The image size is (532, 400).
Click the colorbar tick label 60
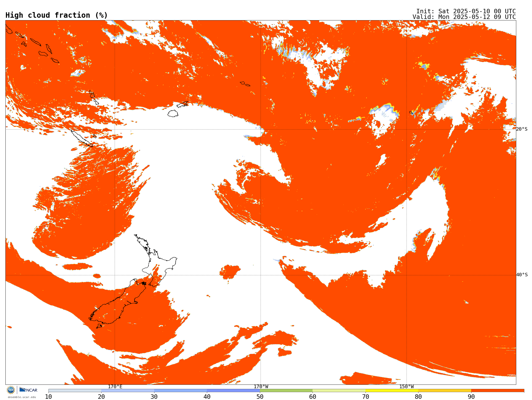[313, 397]
